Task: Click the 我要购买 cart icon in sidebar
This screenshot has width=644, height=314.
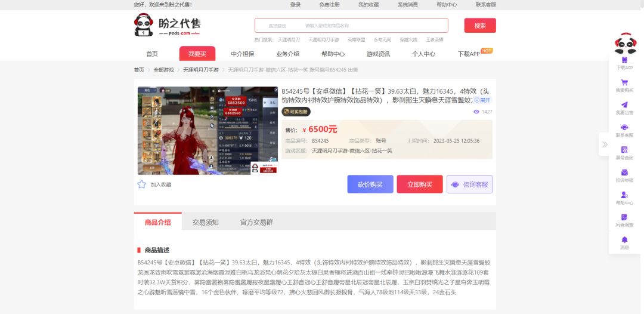Action: 624,82
